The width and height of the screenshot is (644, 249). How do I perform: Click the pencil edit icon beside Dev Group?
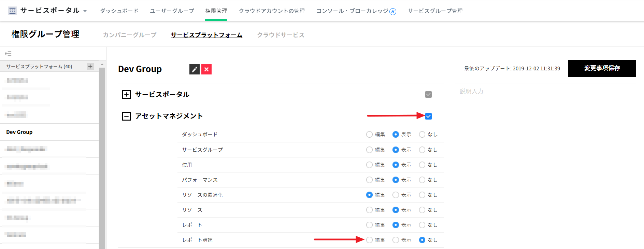[194, 69]
